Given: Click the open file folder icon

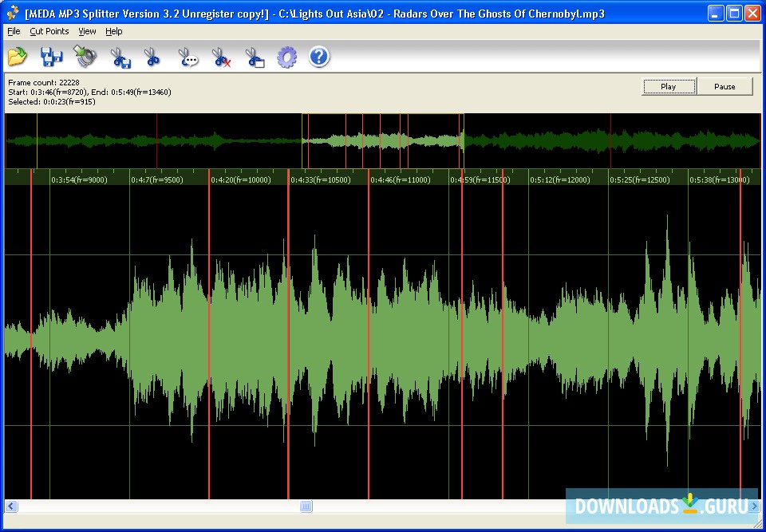Looking at the screenshot, I should tap(18, 57).
